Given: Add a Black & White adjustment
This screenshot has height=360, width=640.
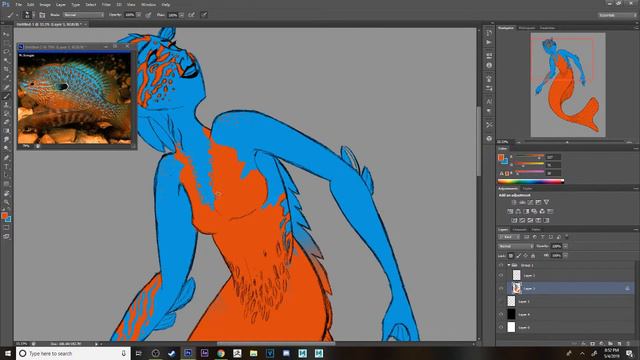Looking at the screenshot, I should [x=526, y=211].
